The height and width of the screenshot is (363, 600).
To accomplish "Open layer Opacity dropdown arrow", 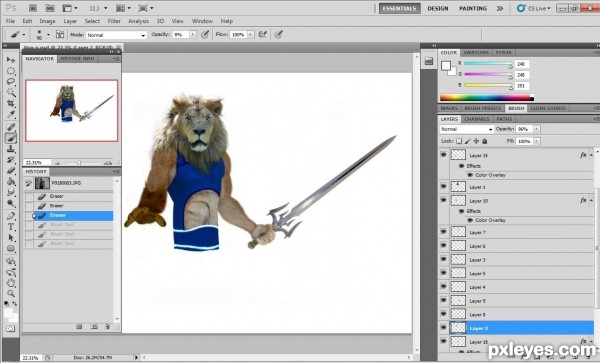I will (x=536, y=129).
